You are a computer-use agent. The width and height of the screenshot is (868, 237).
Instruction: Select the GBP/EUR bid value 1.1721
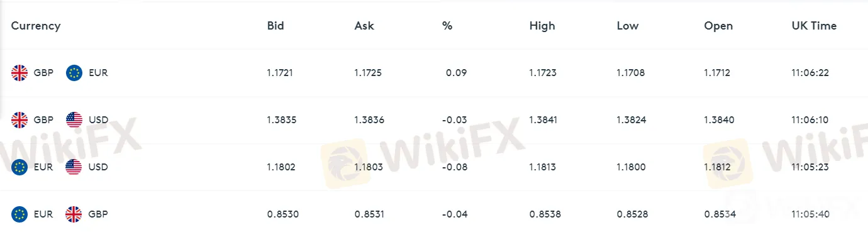coord(280,73)
